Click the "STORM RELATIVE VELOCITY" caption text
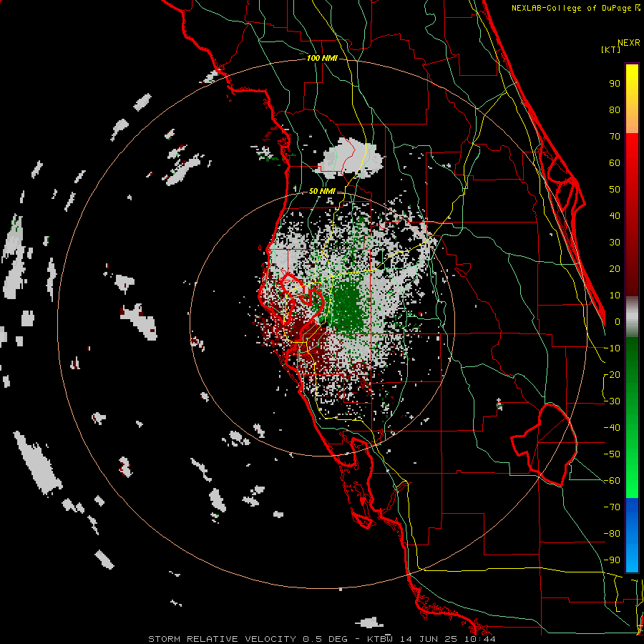The height and width of the screenshot is (644, 644). [222, 639]
